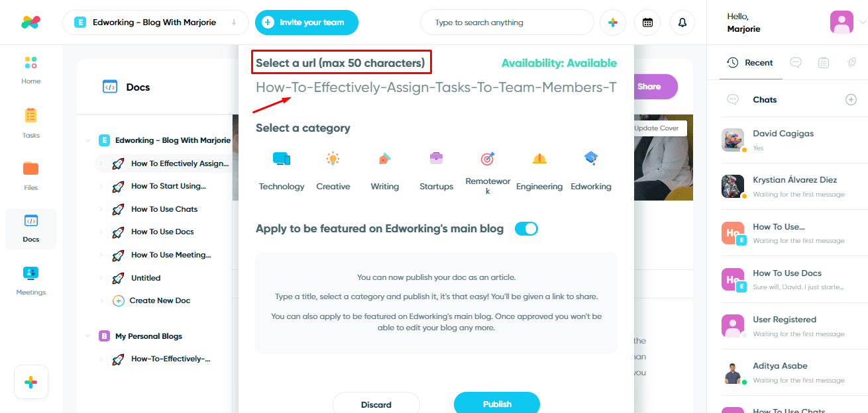This screenshot has width=868, height=413.
Task: Open the calendar icon in top bar
Action: point(647,23)
